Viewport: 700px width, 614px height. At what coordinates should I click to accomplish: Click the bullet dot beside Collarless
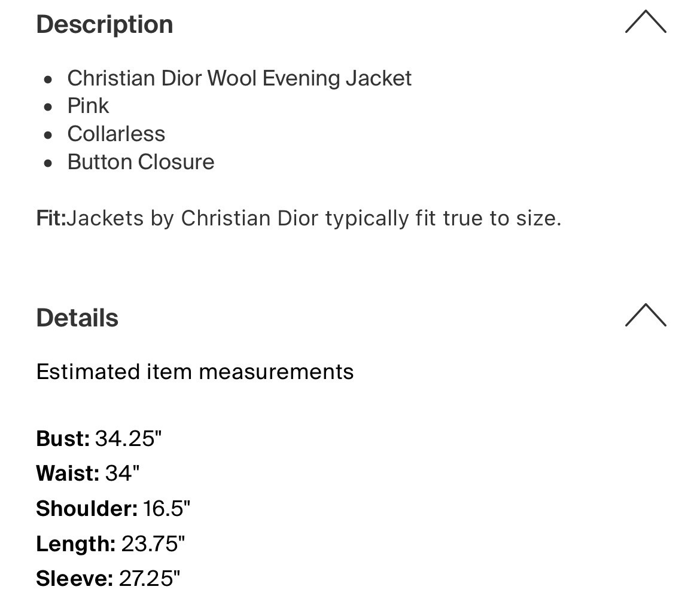click(49, 134)
